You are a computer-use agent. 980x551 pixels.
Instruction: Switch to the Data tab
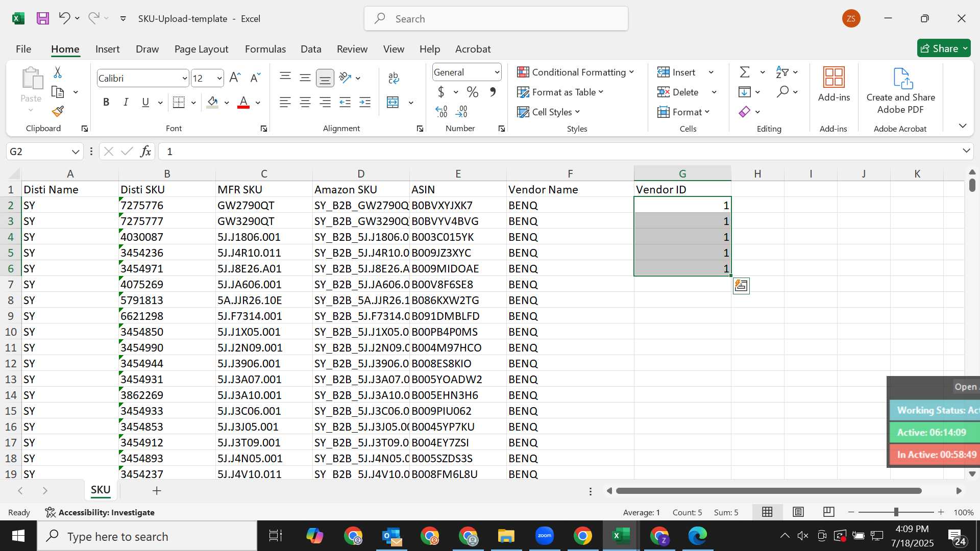[311, 49]
